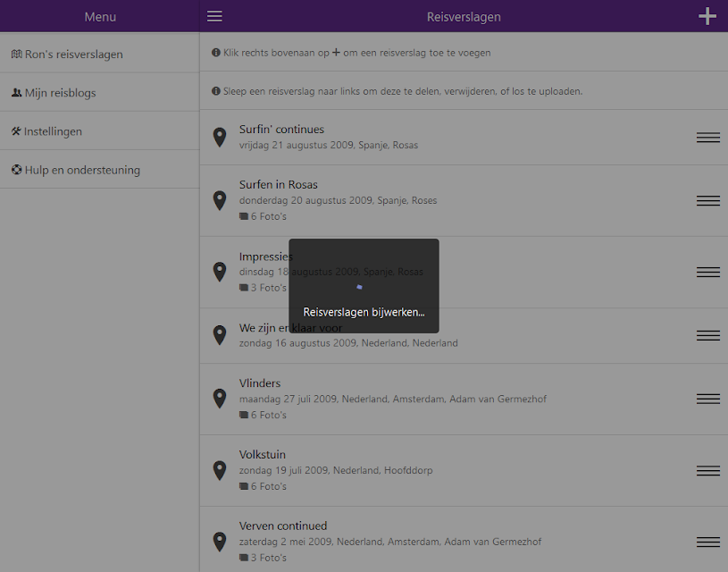Click the hamburger menu icon in header
728x572 pixels.
click(214, 16)
